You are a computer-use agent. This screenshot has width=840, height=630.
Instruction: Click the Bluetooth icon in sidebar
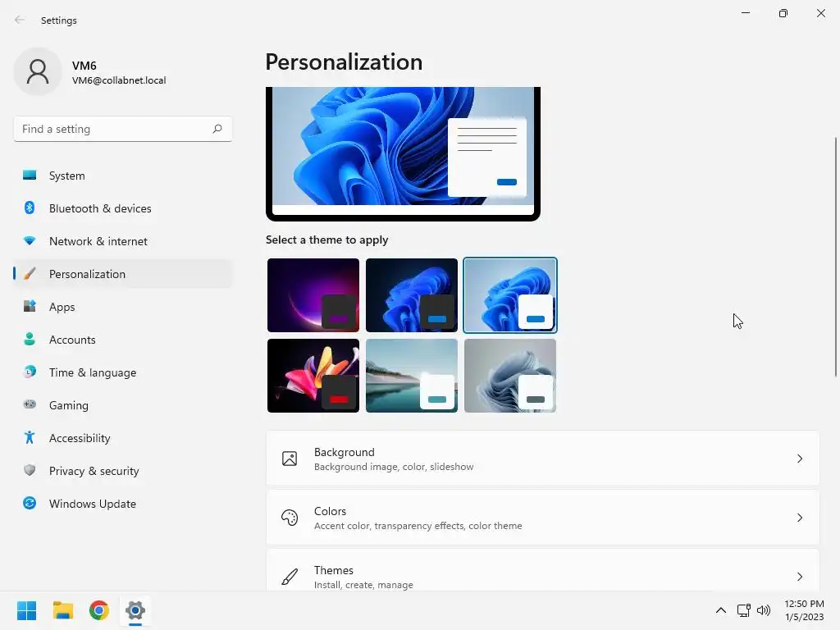pyautogui.click(x=30, y=208)
